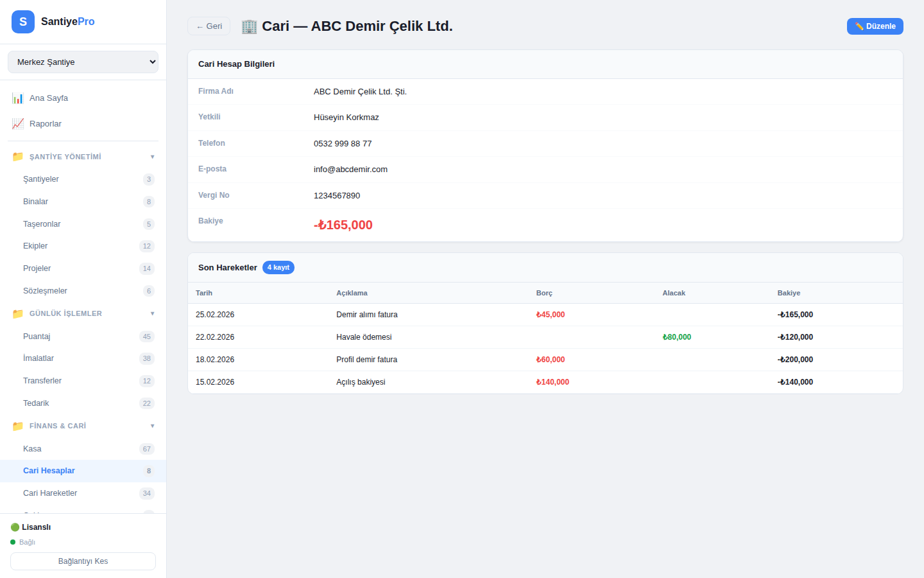Click the Şantiye Yönetimi folder icon
This screenshot has width=924, height=578.
click(18, 157)
